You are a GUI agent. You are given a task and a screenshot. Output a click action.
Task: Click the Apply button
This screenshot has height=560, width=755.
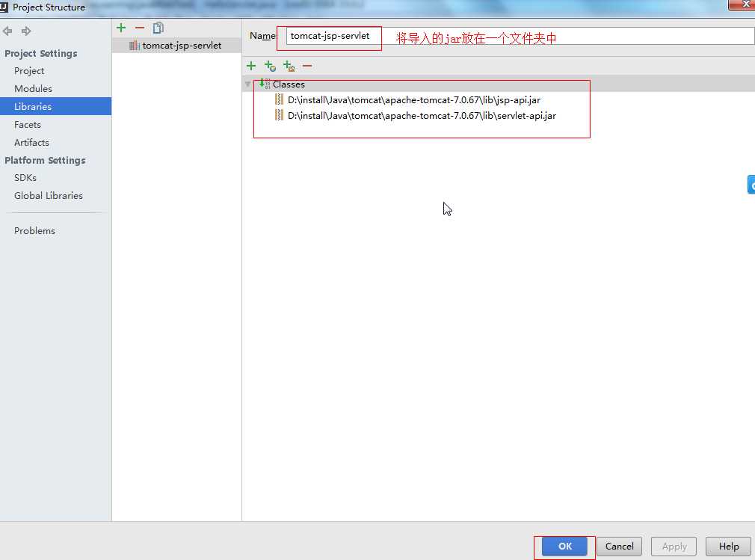point(674,546)
